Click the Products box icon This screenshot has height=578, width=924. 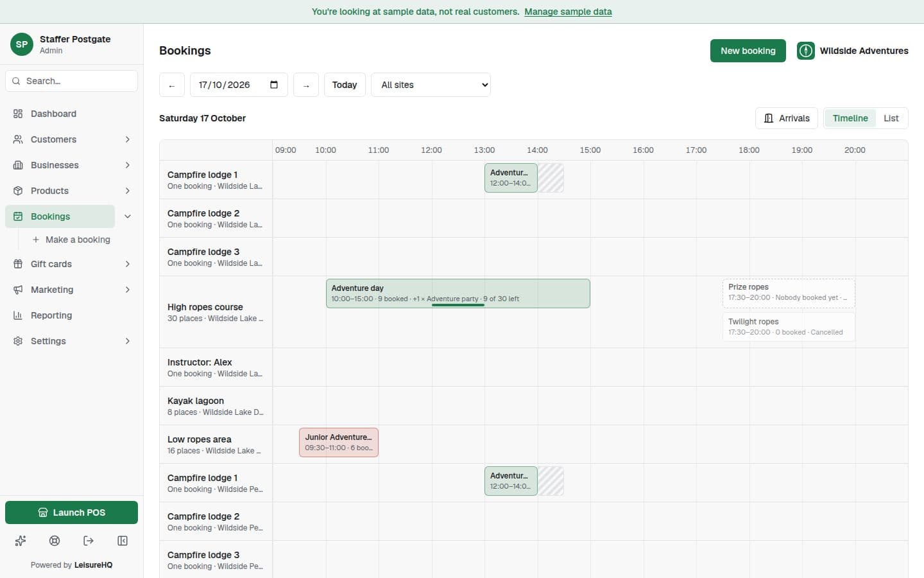[18, 191]
